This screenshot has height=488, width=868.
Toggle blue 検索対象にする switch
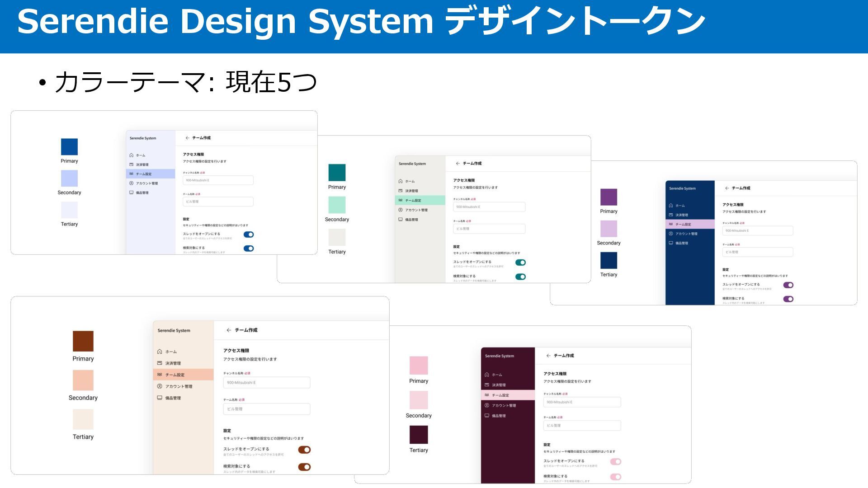249,249
